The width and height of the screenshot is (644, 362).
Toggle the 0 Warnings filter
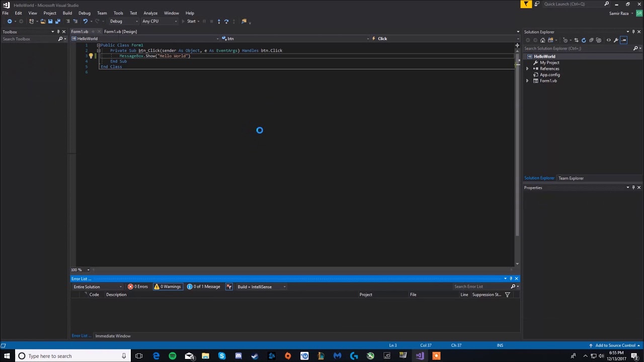tap(168, 287)
